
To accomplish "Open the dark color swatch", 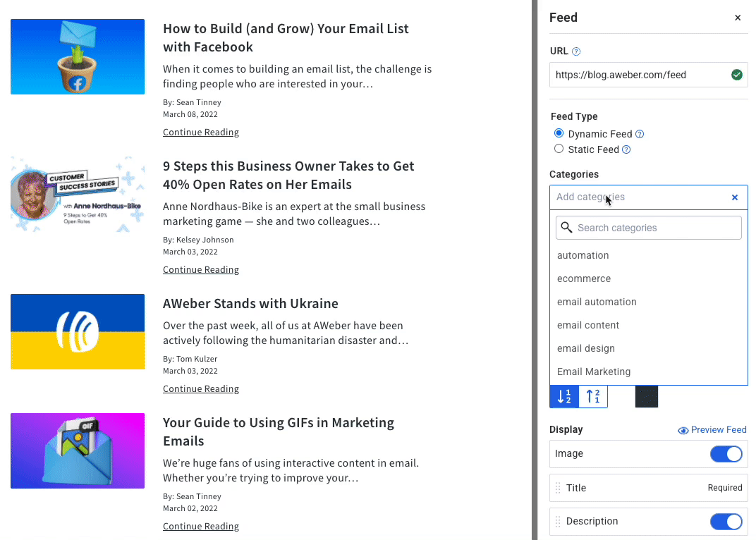I will coord(647,396).
